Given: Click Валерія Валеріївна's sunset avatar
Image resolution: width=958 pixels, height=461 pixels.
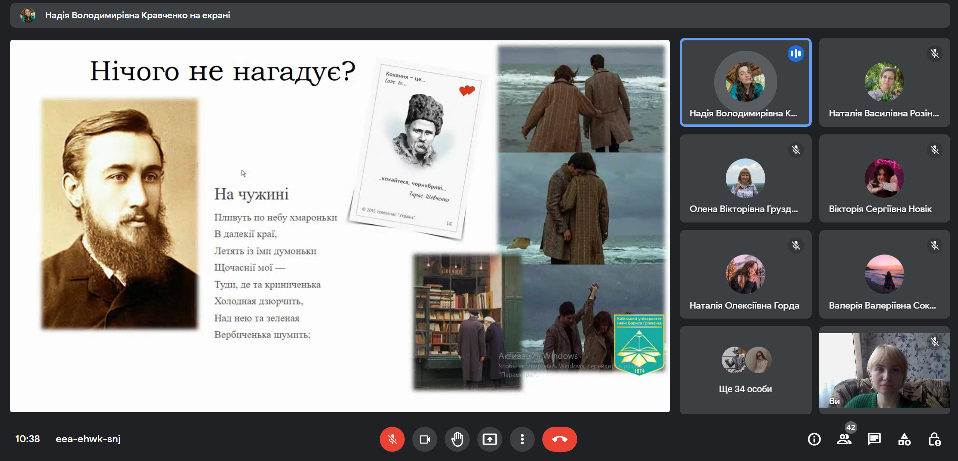Looking at the screenshot, I should click(x=884, y=273).
